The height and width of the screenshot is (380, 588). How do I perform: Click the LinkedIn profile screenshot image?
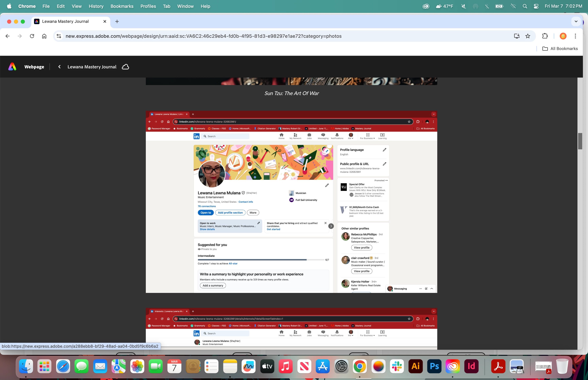click(x=291, y=202)
